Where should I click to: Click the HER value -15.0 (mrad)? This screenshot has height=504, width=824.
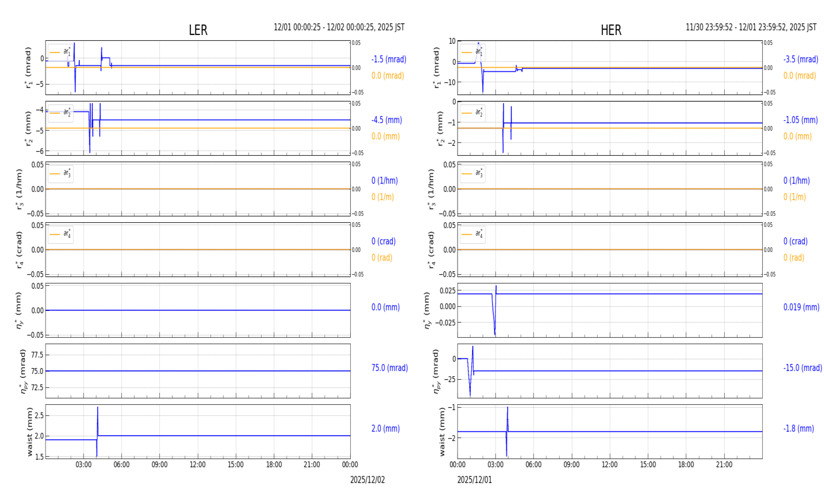[803, 368]
